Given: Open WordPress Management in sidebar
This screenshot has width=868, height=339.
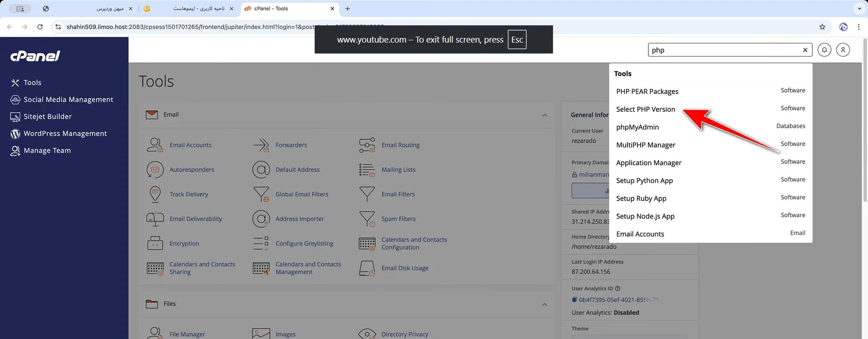Looking at the screenshot, I should tap(65, 134).
